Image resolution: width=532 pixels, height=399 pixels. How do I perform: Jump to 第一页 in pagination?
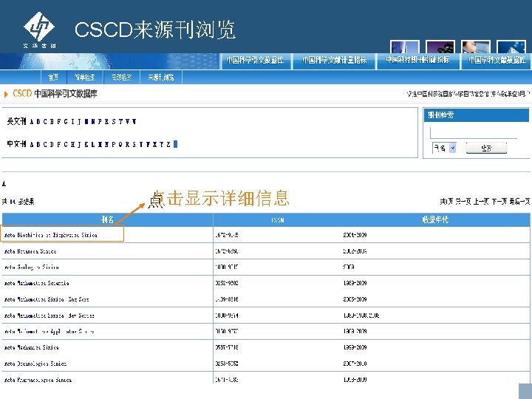(463, 202)
